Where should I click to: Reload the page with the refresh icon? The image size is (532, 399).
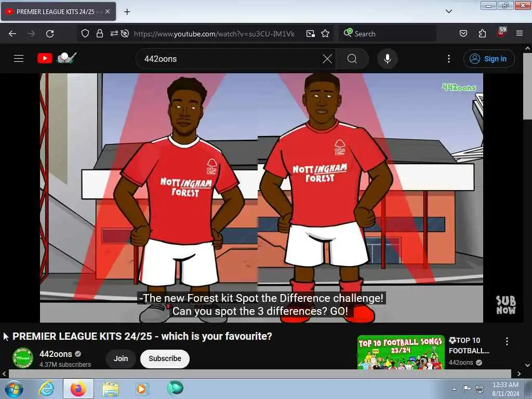click(x=50, y=34)
